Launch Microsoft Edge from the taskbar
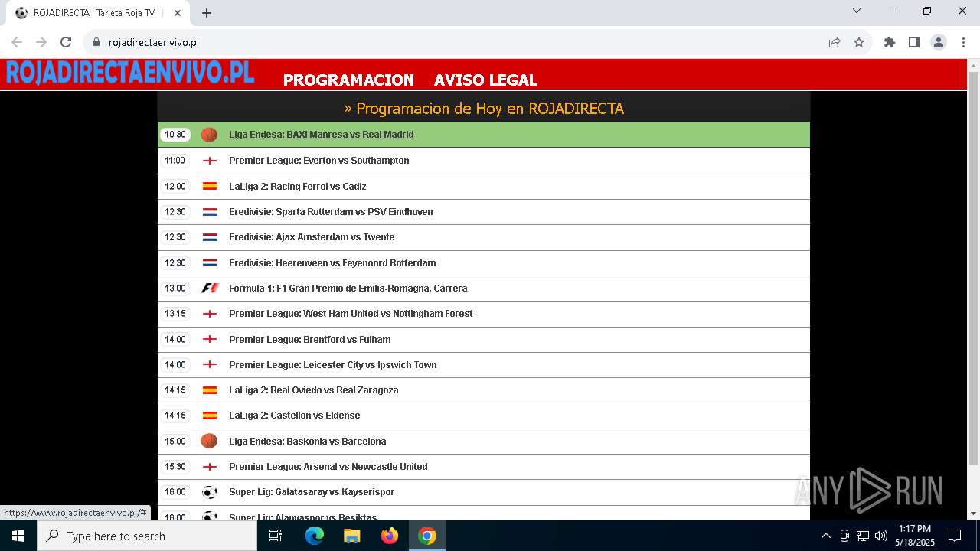 coord(315,536)
